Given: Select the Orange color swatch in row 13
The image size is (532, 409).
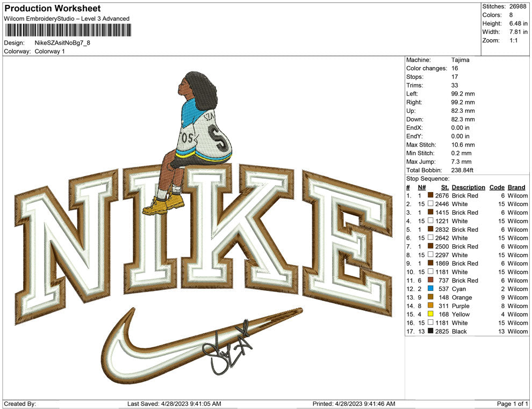Looking at the screenshot, I should tap(430, 297).
